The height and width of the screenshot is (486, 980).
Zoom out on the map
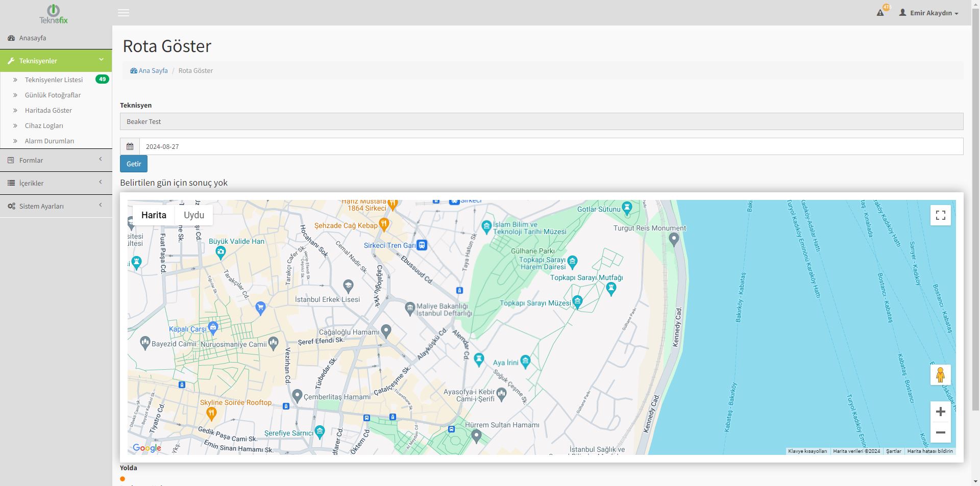click(940, 432)
